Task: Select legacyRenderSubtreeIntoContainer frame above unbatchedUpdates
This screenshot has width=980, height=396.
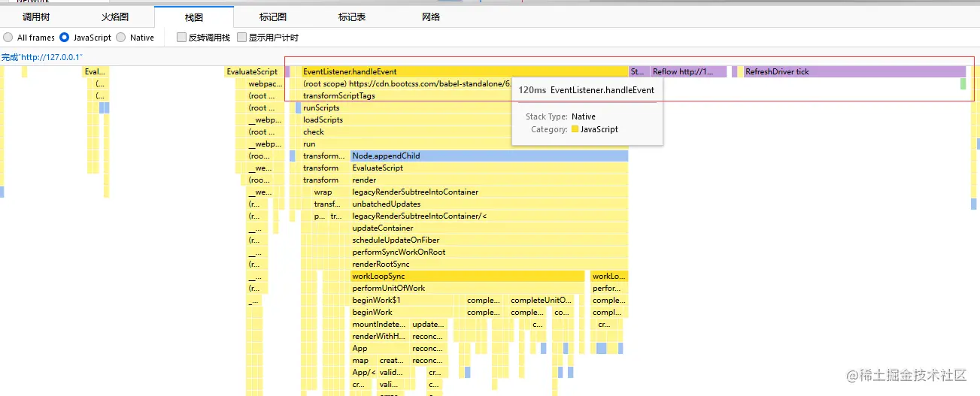Action: pos(489,192)
